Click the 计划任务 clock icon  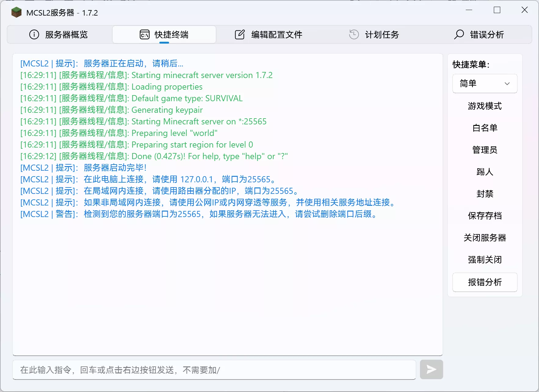click(353, 34)
